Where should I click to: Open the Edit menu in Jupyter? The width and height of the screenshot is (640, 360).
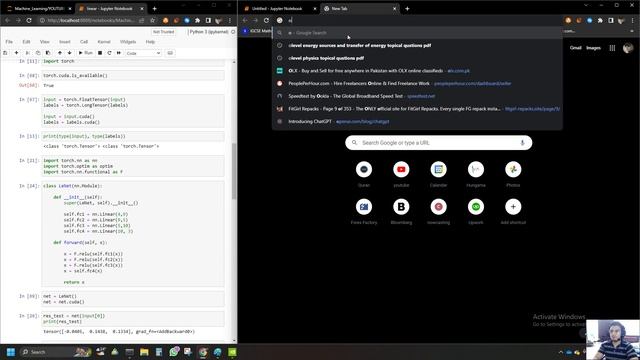point(26,42)
